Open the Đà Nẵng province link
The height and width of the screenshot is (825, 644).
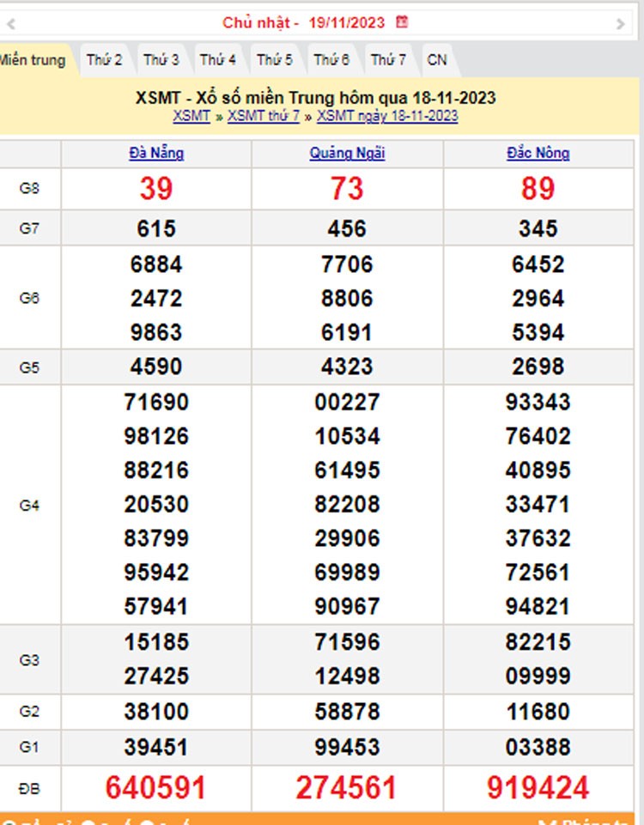coord(156,153)
